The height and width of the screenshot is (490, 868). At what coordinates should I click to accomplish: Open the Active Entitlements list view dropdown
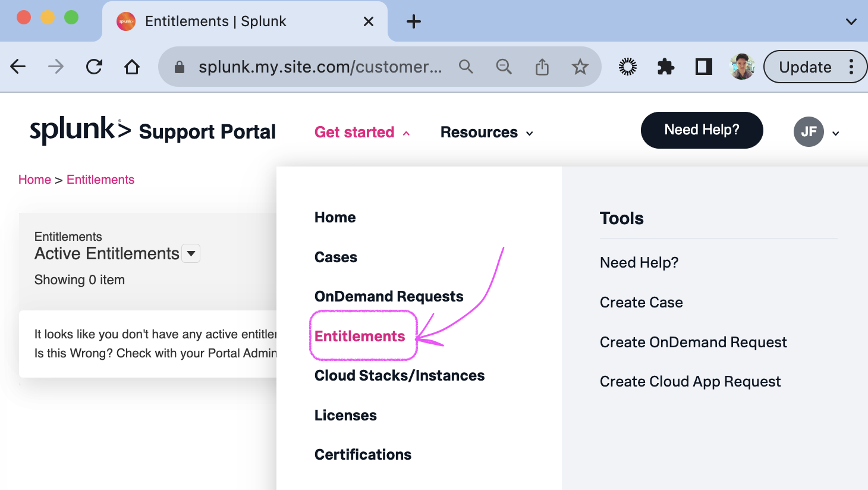pos(191,253)
